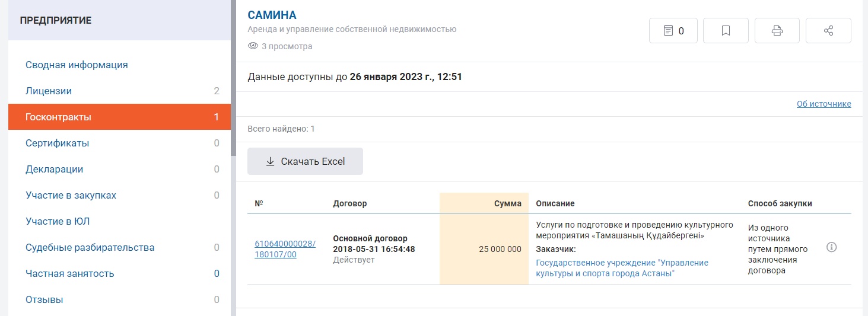Viewport: 868px width, 316px height.
Task: Click the eye views icon
Action: pos(253,46)
